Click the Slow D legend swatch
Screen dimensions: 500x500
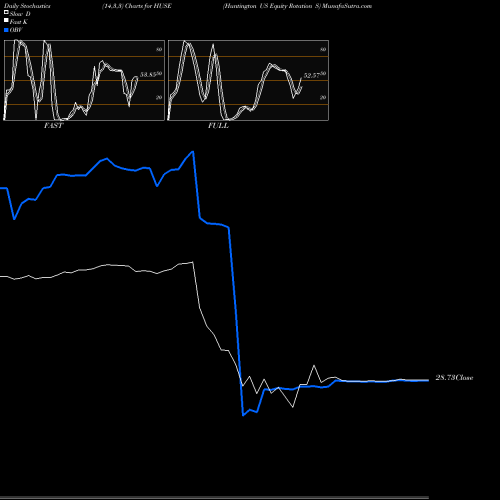pos(6,12)
